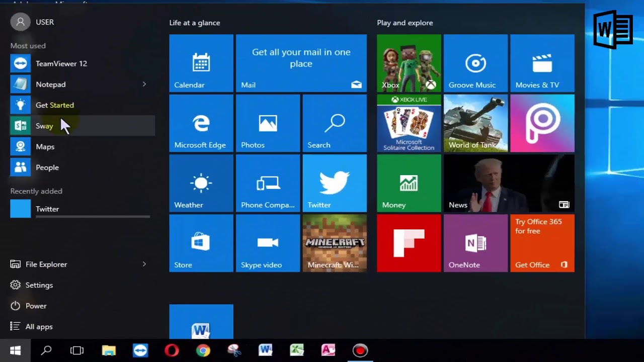The image size is (644, 362).
Task: Open the PicsArt tile
Action: (x=542, y=123)
